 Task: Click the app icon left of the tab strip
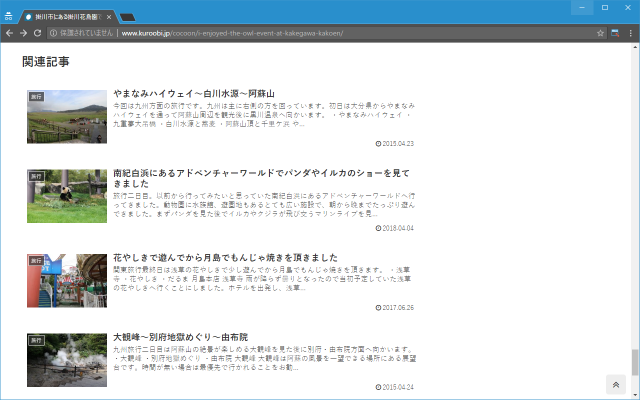click(x=9, y=17)
